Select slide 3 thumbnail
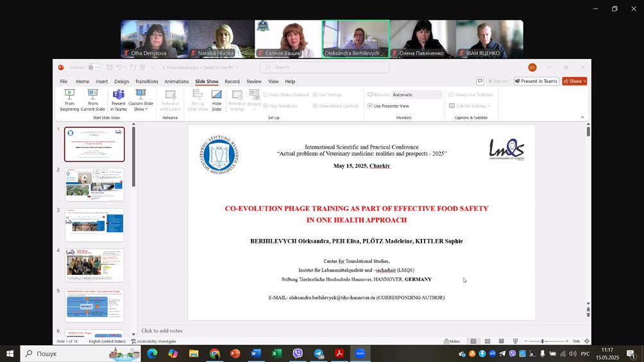 (x=94, y=225)
